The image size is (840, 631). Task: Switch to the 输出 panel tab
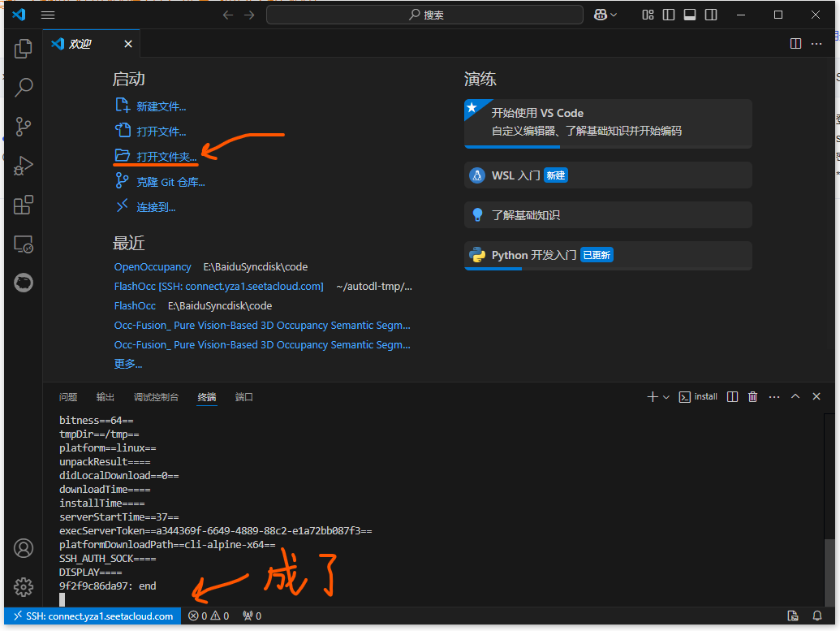click(105, 397)
